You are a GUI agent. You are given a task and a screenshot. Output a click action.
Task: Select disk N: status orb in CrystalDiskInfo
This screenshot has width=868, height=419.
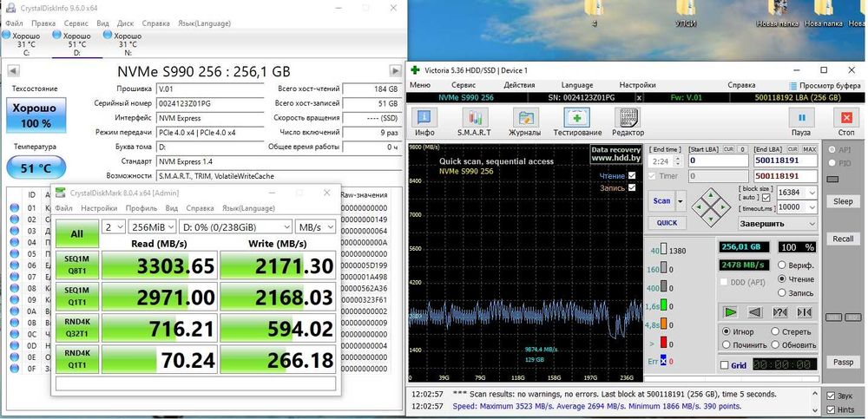[x=108, y=35]
